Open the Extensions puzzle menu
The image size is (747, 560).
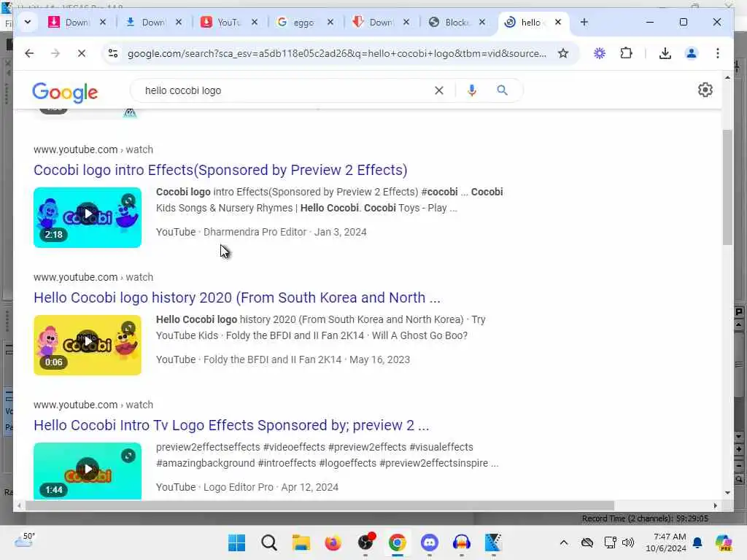(626, 53)
